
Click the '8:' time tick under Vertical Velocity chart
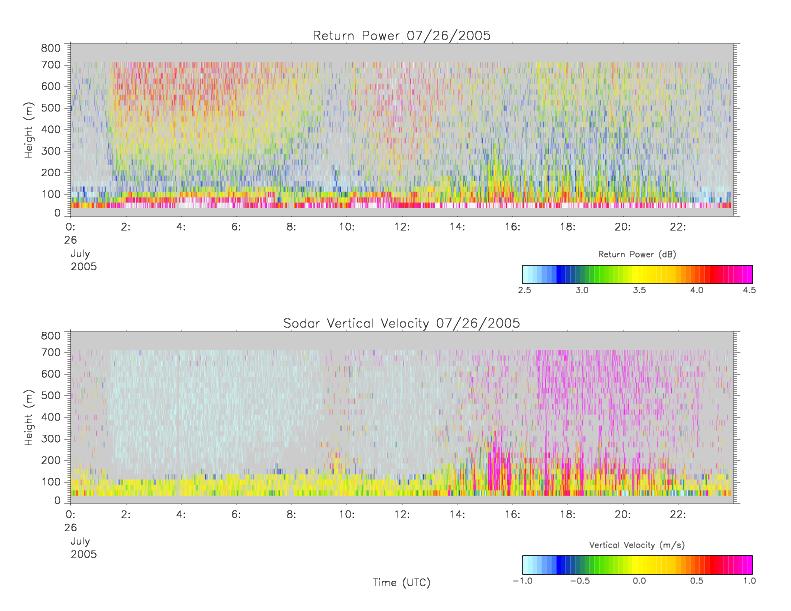click(x=291, y=514)
